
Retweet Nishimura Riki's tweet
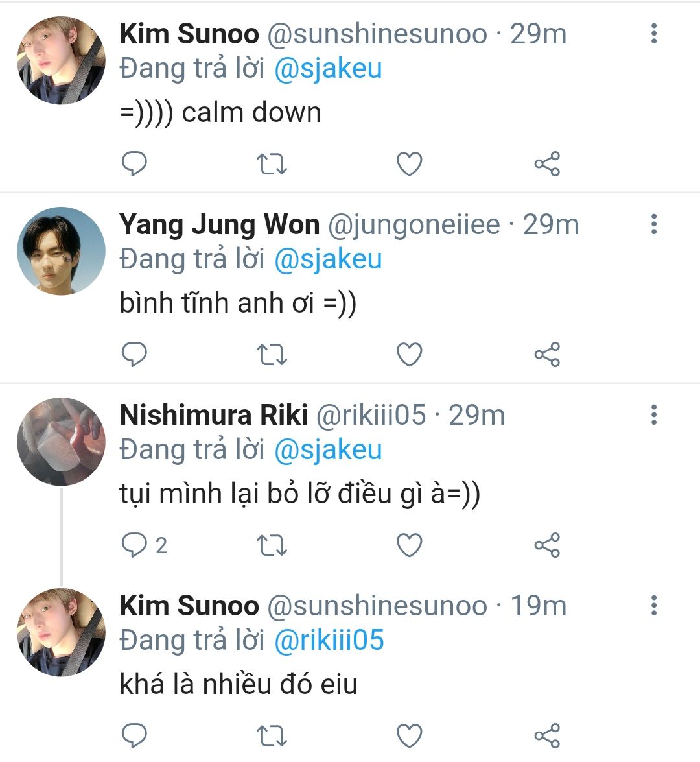click(x=272, y=545)
